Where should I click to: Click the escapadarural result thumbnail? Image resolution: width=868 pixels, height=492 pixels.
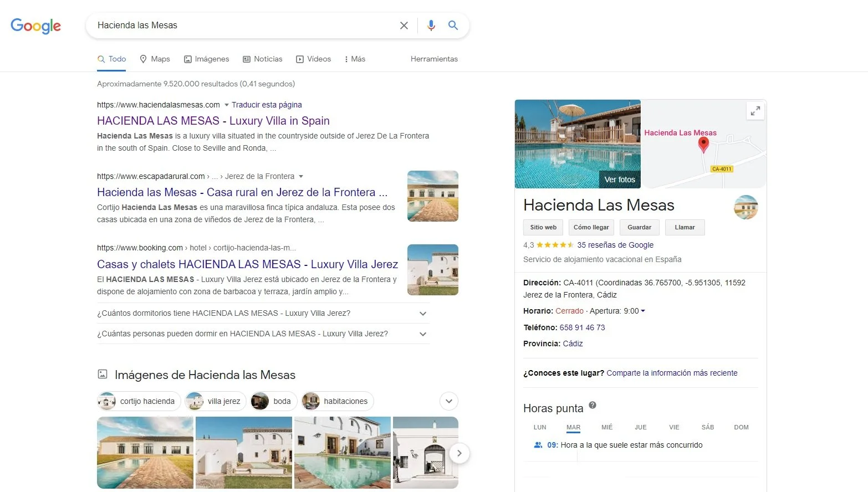[433, 196]
